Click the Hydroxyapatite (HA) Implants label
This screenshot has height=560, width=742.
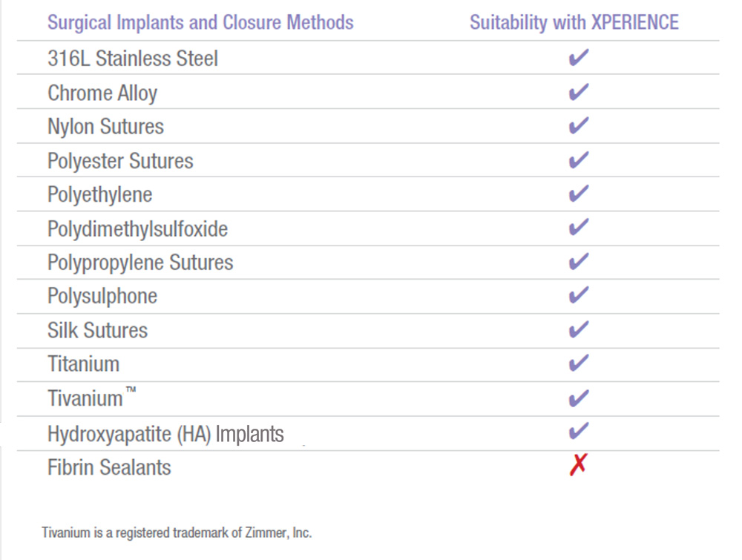point(165,434)
